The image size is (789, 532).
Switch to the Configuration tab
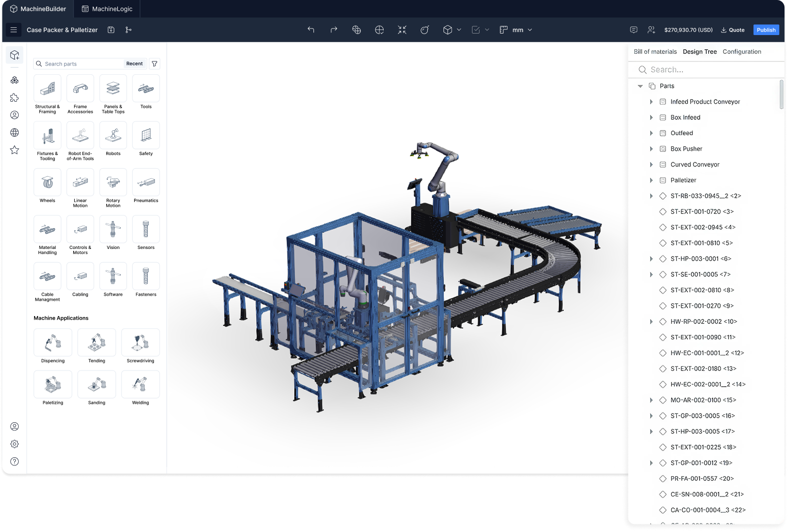click(742, 52)
